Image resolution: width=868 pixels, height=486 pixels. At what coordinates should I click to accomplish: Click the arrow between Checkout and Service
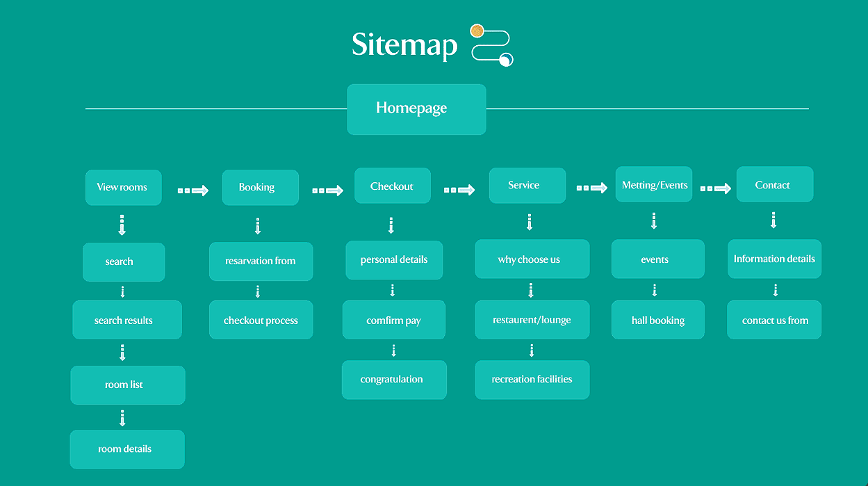point(459,189)
